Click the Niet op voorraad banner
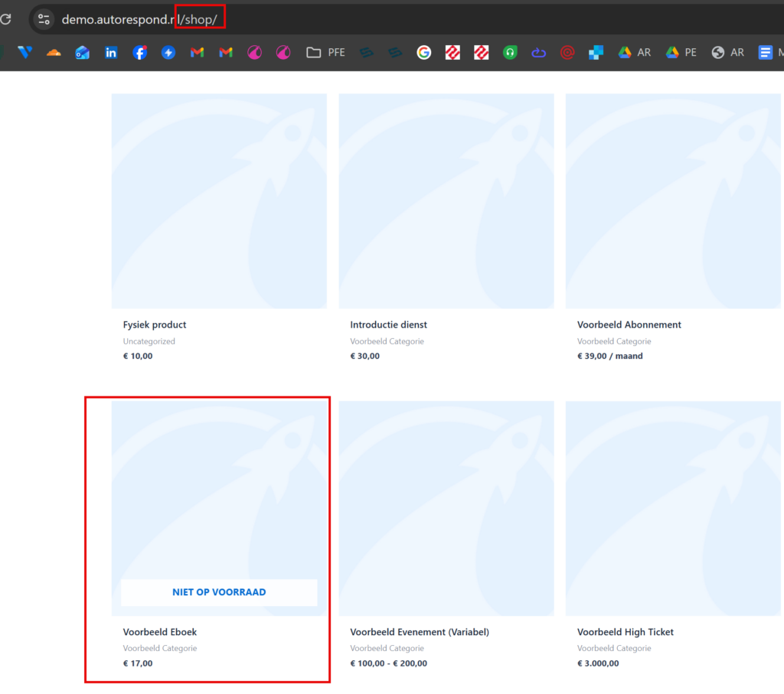The image size is (784, 694). click(219, 591)
